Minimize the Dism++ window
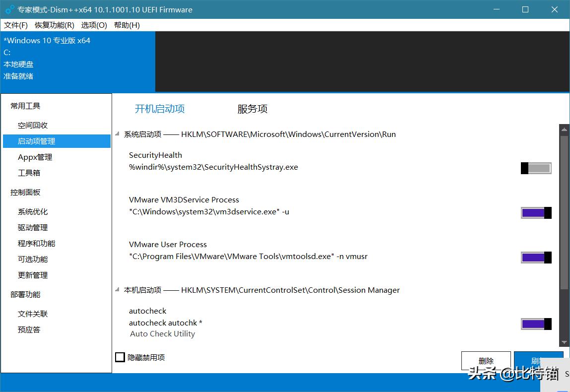The image size is (570, 392). point(497,9)
